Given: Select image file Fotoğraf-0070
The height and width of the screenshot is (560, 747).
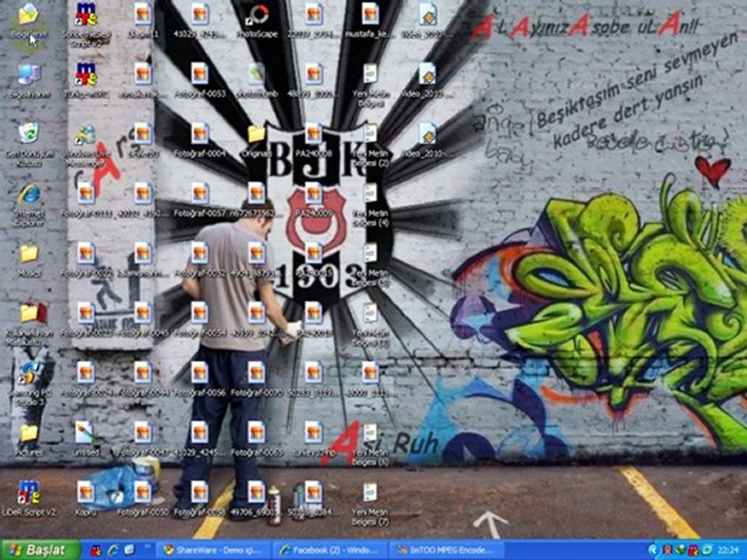Looking at the screenshot, I should click(x=257, y=380).
